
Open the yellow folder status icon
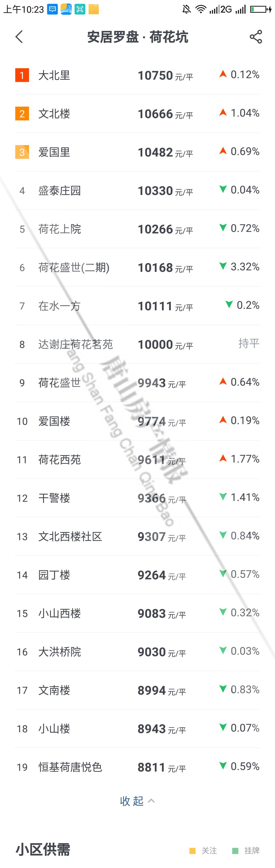[94, 9]
